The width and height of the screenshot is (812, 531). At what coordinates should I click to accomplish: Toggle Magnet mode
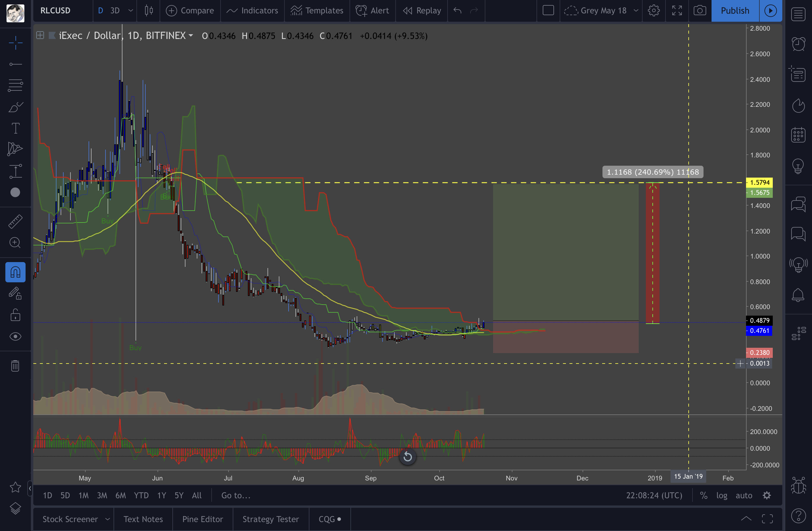coord(15,272)
